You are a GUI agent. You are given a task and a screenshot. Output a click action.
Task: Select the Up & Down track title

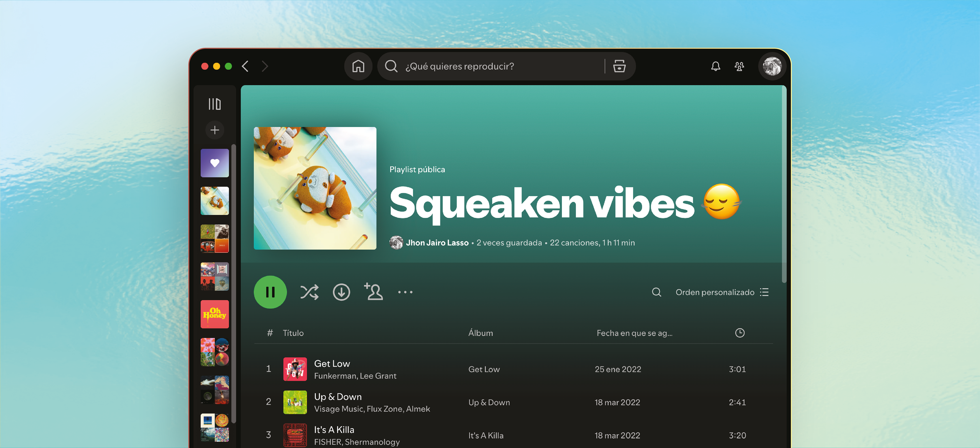pos(338,397)
